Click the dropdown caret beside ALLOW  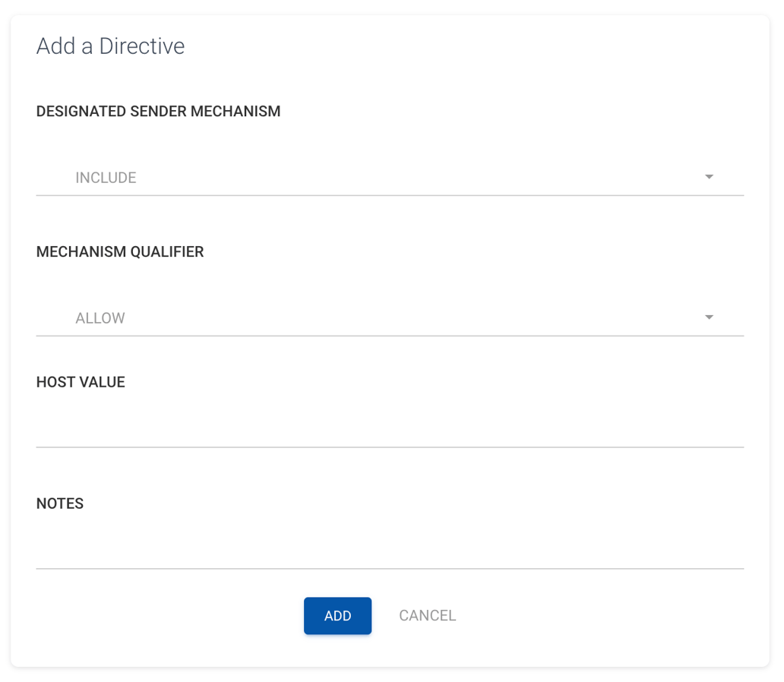point(709,317)
